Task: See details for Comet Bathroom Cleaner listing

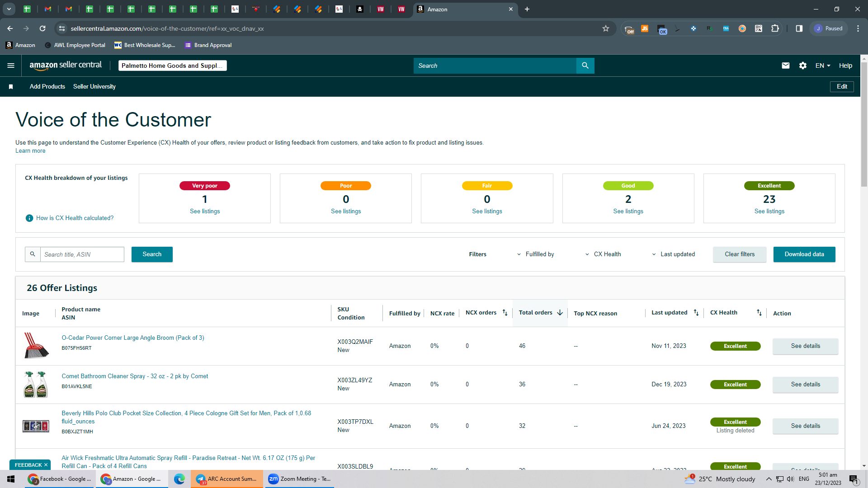Action: point(805,385)
